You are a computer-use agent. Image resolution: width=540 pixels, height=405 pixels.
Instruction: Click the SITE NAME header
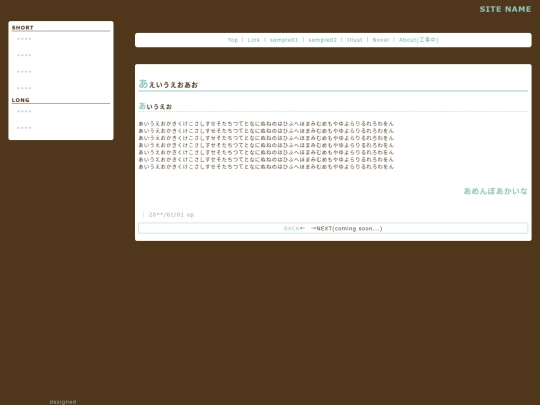(x=505, y=9)
